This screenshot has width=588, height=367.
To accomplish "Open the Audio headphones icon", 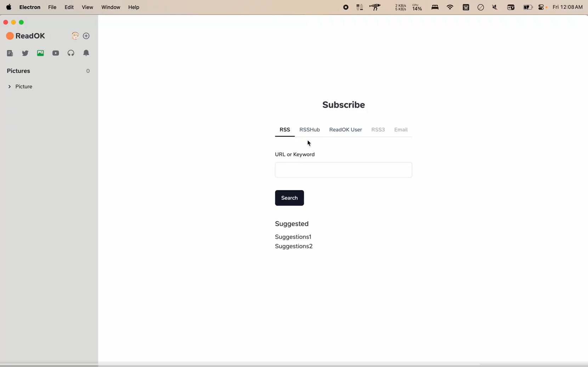I will [71, 53].
